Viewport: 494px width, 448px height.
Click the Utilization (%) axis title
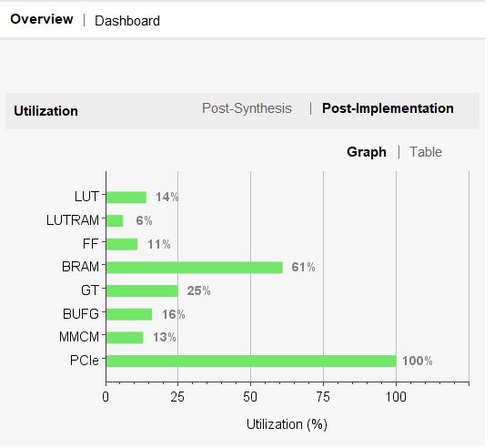[287, 424]
